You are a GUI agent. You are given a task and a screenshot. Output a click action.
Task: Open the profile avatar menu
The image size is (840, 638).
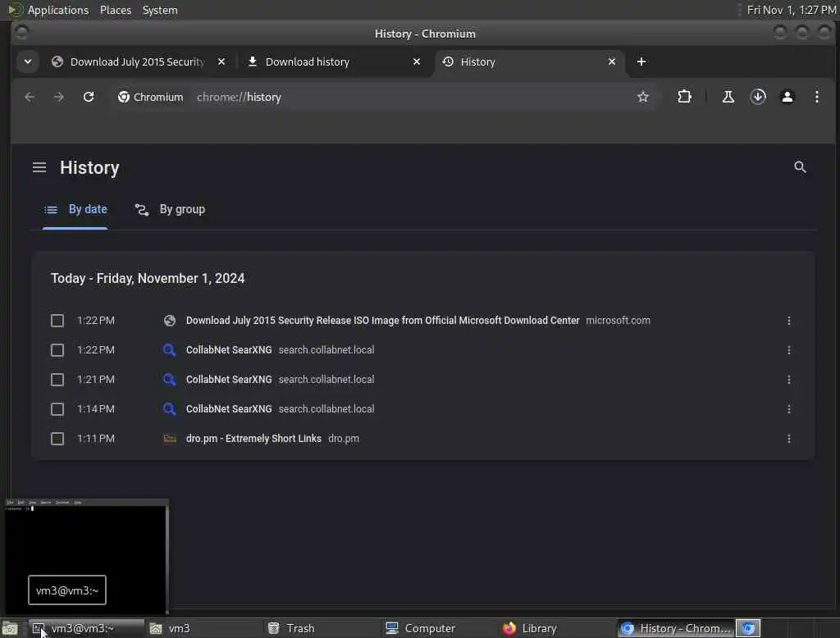point(787,97)
